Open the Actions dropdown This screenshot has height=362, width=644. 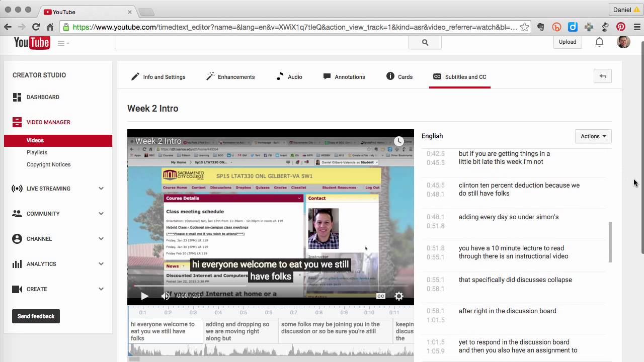(x=593, y=136)
